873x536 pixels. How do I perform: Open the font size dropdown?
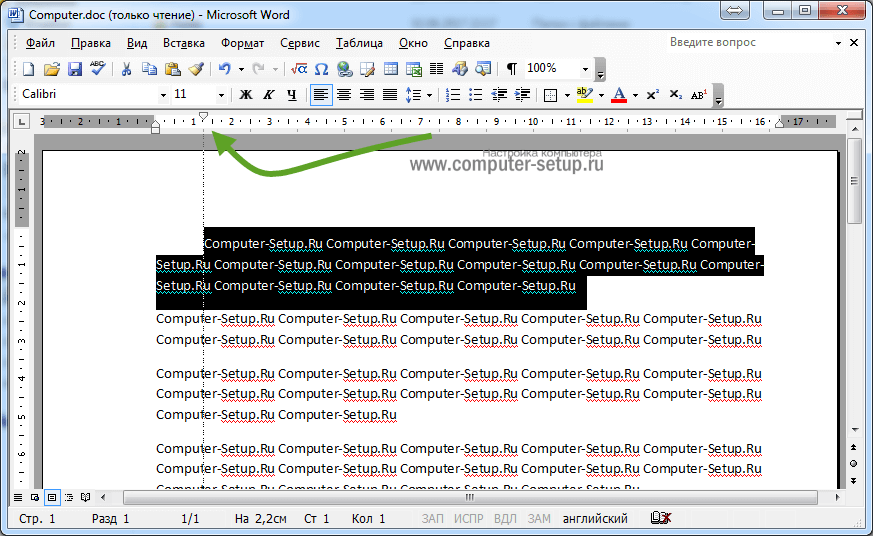(222, 94)
